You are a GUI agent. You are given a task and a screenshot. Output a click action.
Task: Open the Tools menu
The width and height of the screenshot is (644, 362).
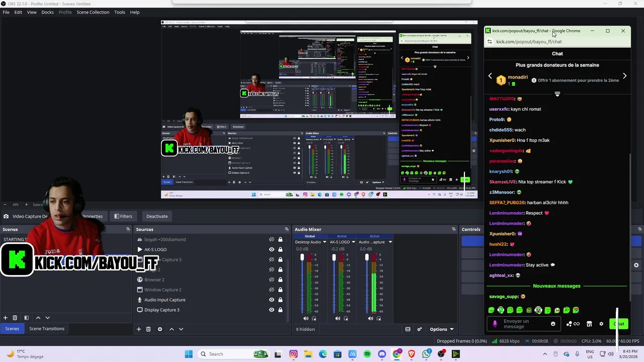click(119, 12)
